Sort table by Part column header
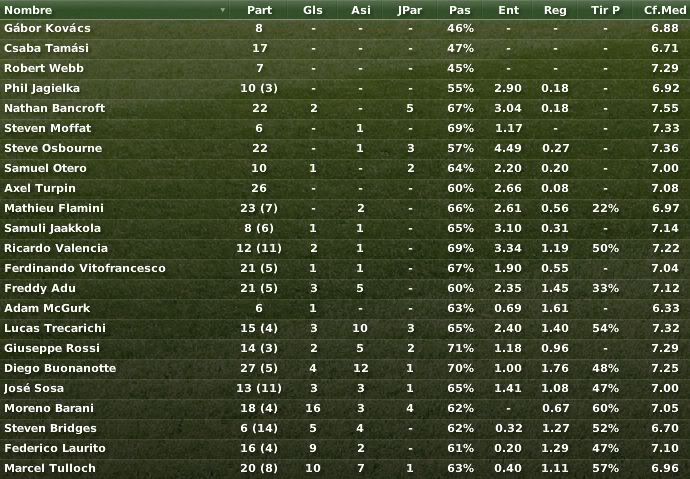 pyautogui.click(x=259, y=10)
